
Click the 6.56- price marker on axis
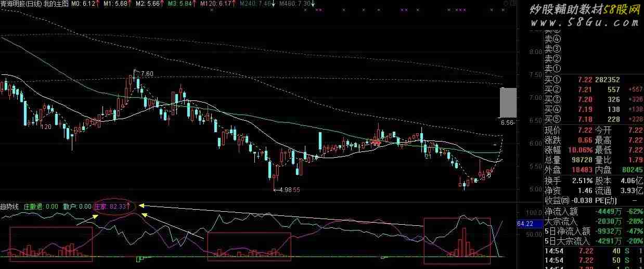[508, 123]
